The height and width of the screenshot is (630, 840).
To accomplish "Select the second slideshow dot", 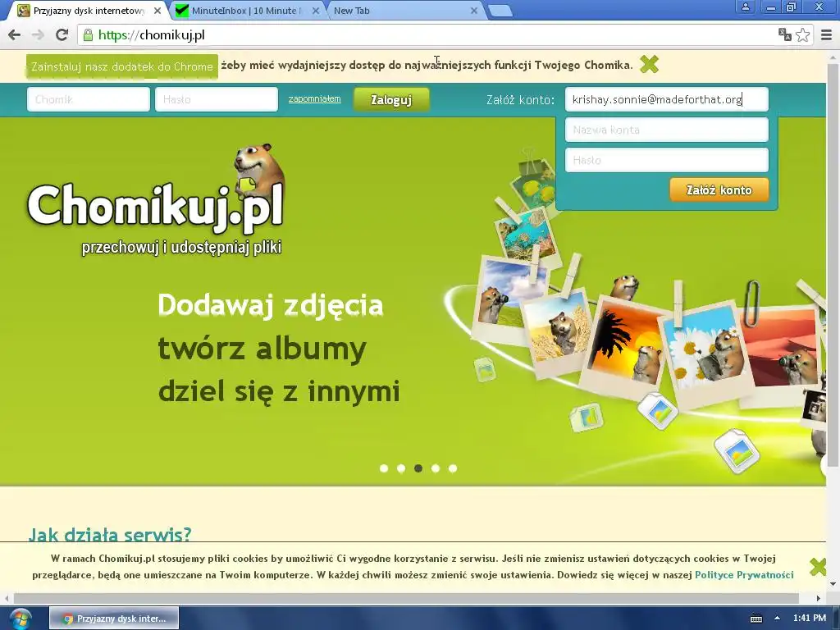I will pos(400,468).
